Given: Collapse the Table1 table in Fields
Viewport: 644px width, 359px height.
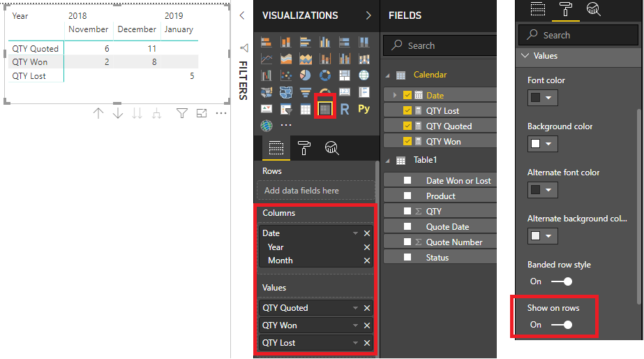Looking at the screenshot, I should (387, 161).
